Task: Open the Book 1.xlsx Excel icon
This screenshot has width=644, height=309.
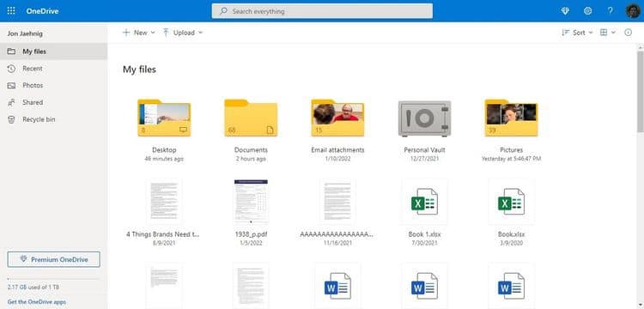Action: click(424, 202)
